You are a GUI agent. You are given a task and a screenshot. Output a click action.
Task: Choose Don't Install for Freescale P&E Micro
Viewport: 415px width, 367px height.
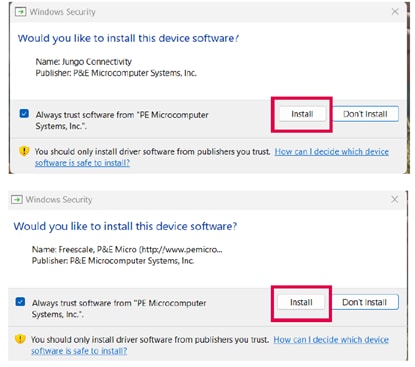(364, 302)
